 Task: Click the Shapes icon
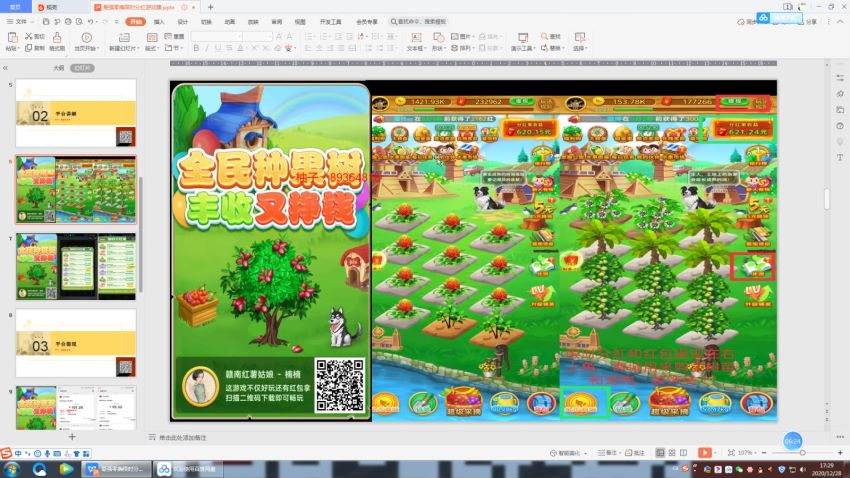(438, 37)
